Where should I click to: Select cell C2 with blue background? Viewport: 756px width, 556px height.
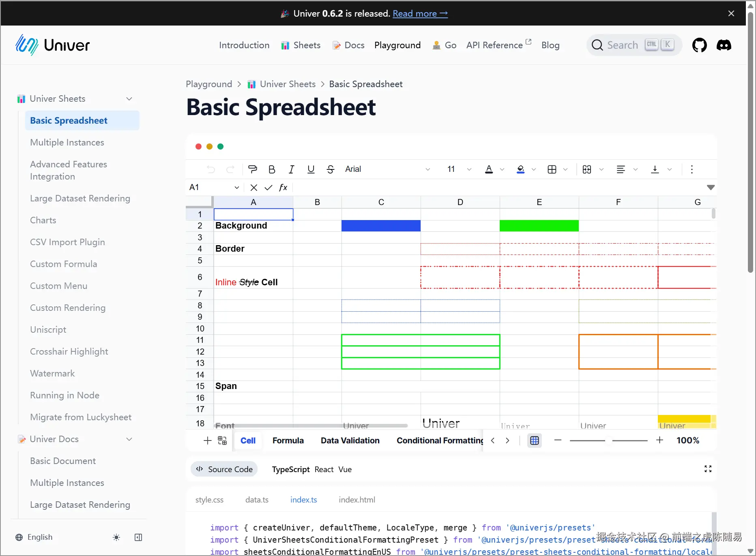click(x=381, y=226)
